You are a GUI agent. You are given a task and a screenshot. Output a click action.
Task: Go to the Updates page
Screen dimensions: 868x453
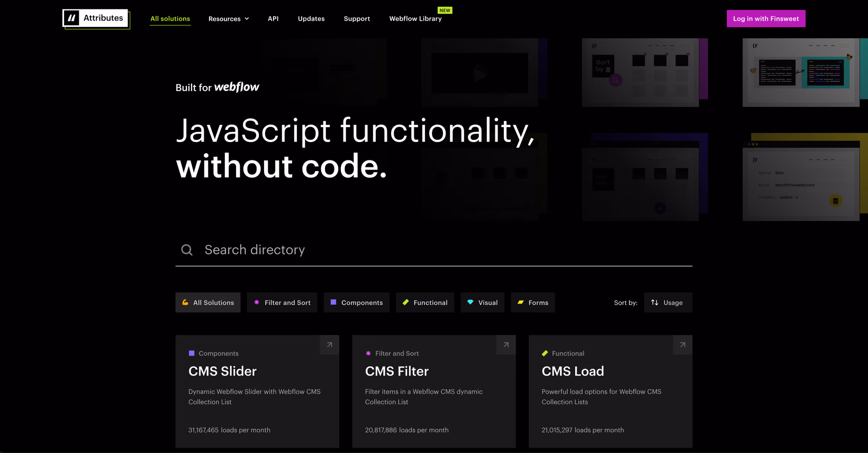click(311, 19)
